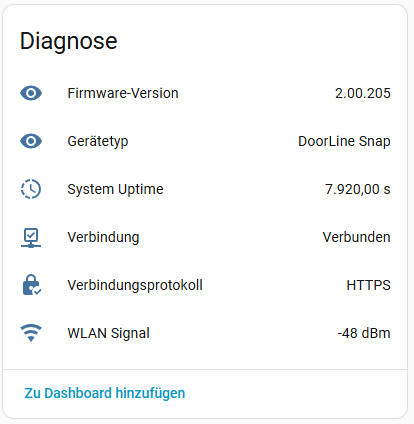Open the Gerätetyp entity row

[205, 141]
